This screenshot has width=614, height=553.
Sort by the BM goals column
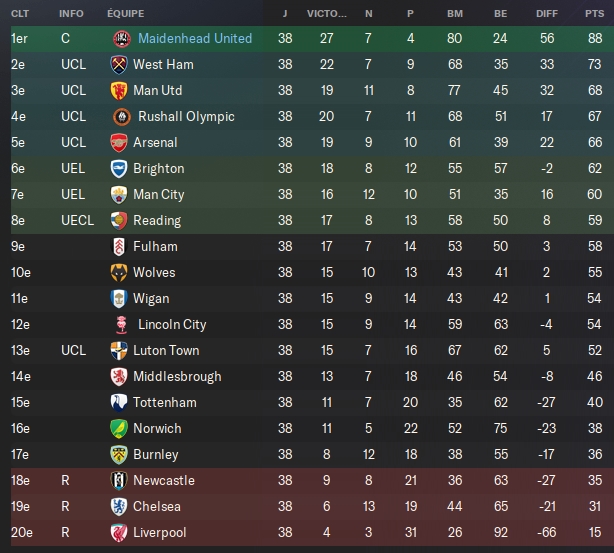(x=455, y=14)
